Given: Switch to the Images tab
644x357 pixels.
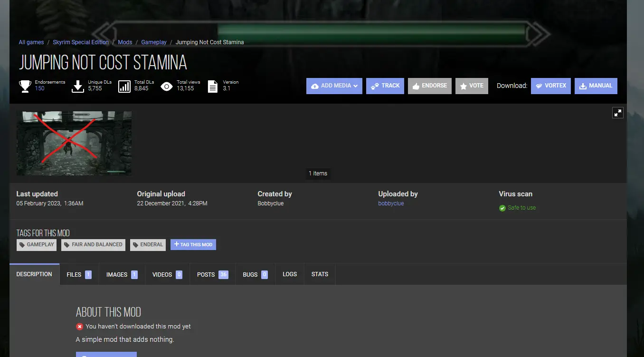Looking at the screenshot, I should point(122,274).
